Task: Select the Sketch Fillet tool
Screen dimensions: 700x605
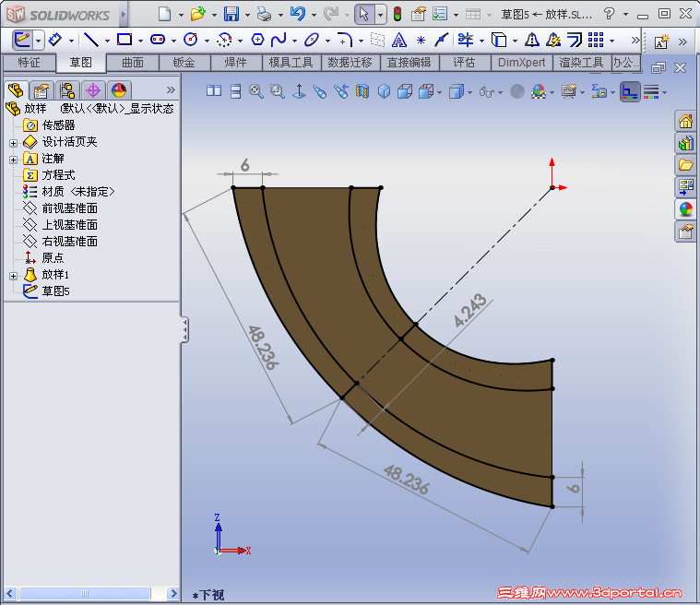Action: (345, 41)
